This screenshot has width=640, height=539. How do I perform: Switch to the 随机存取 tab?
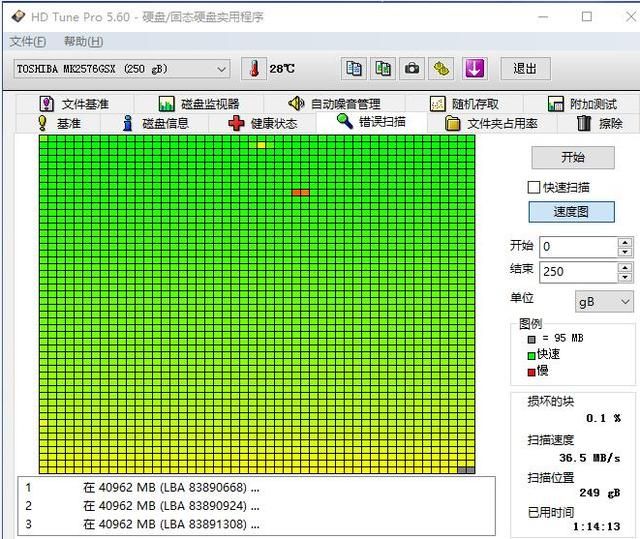[464, 104]
